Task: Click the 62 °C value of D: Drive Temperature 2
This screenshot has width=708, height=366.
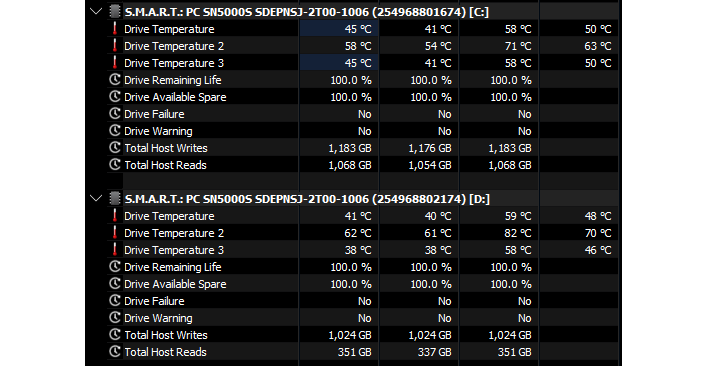Action: pyautogui.click(x=358, y=233)
